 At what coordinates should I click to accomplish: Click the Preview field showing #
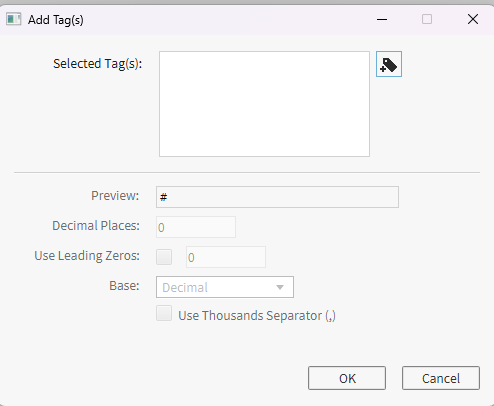(x=277, y=197)
